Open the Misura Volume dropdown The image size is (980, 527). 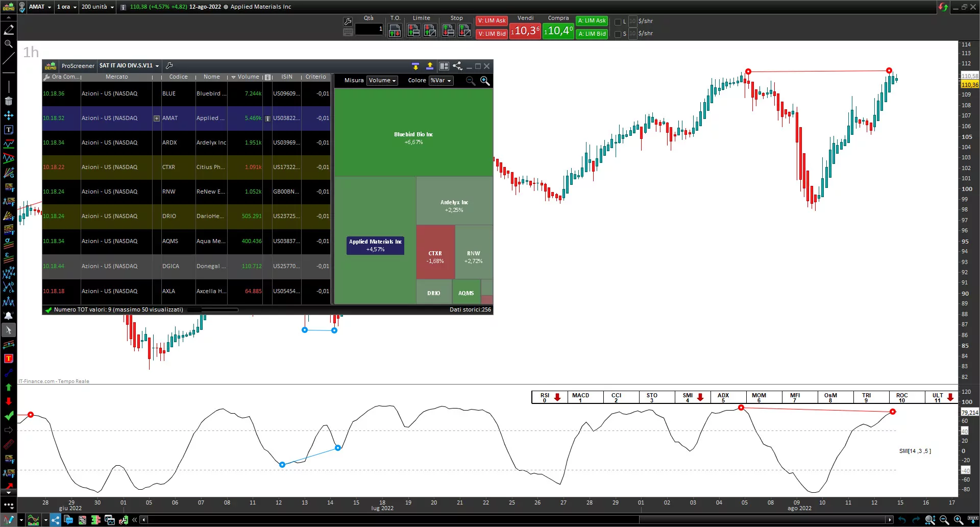coord(382,81)
